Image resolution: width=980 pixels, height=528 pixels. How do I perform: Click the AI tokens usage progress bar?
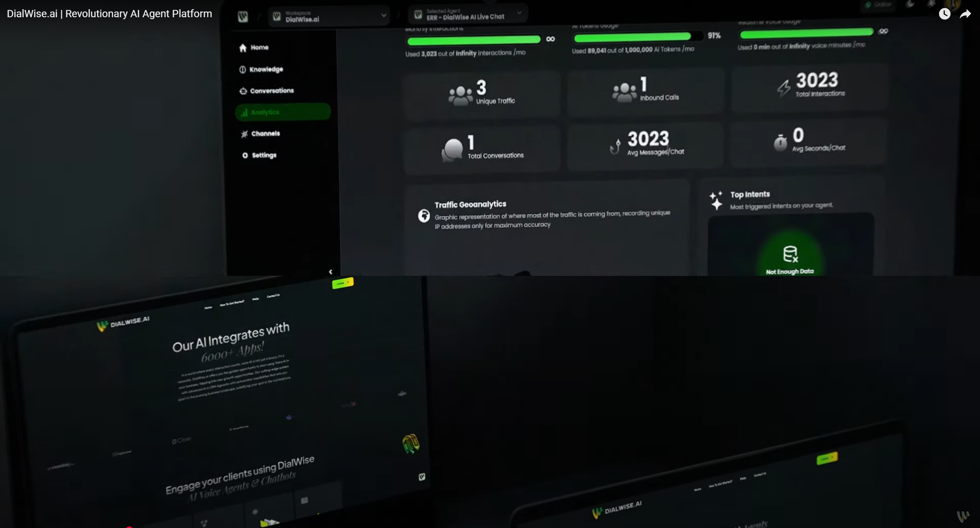coord(638,37)
